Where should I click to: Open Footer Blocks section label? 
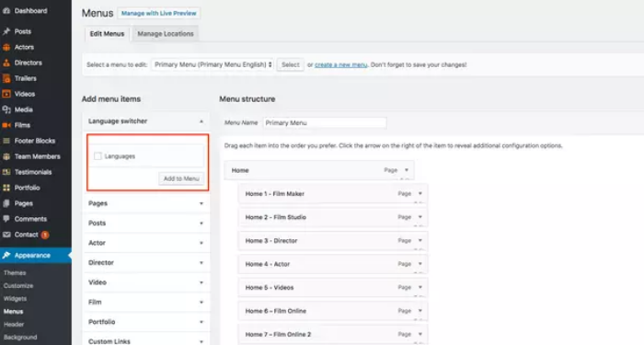tap(35, 141)
